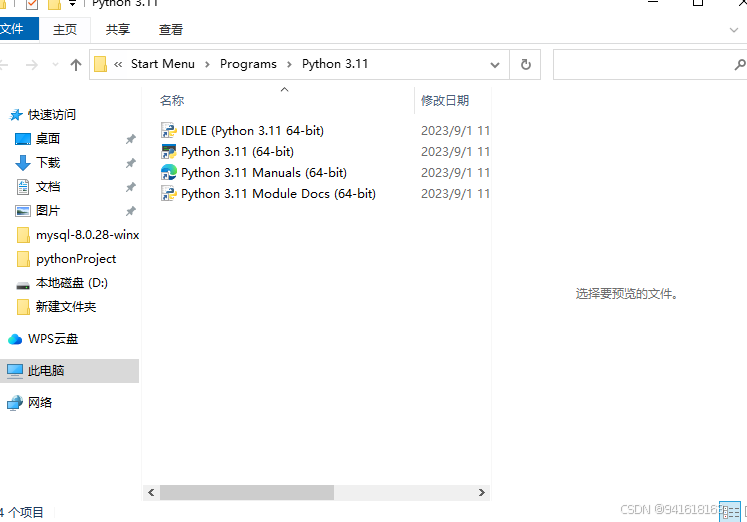Click the 新建文件夹 folder icon
This screenshot has height=522, width=747.
click(x=23, y=307)
